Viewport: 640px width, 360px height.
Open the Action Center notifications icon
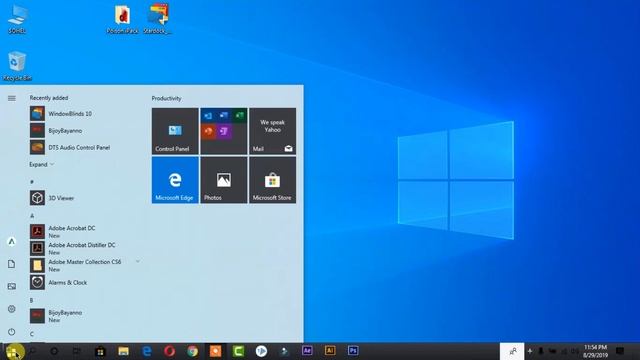[620, 351]
